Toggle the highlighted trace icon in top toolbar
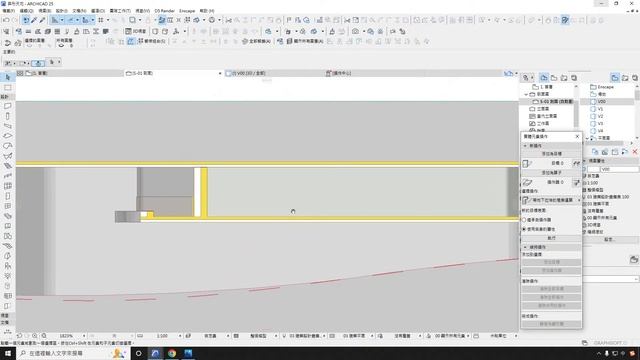The image size is (640, 360). point(162,20)
